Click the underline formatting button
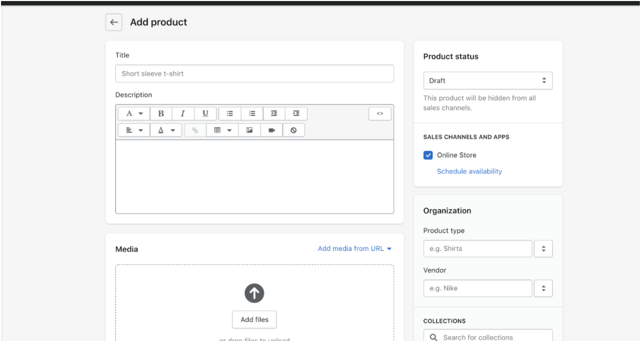644x343 pixels. (205, 114)
